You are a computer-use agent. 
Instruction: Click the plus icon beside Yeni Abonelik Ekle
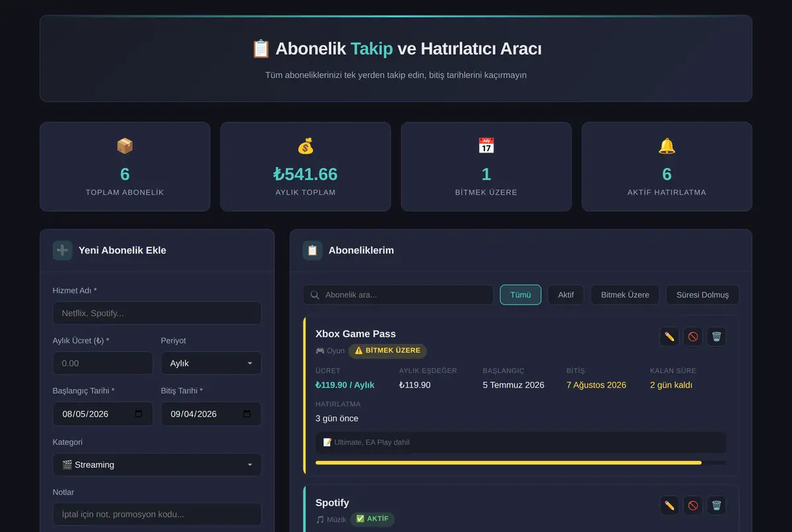(63, 250)
